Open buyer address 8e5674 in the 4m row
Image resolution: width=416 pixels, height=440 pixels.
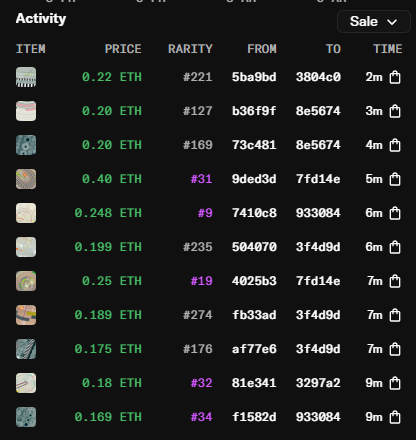tap(318, 145)
